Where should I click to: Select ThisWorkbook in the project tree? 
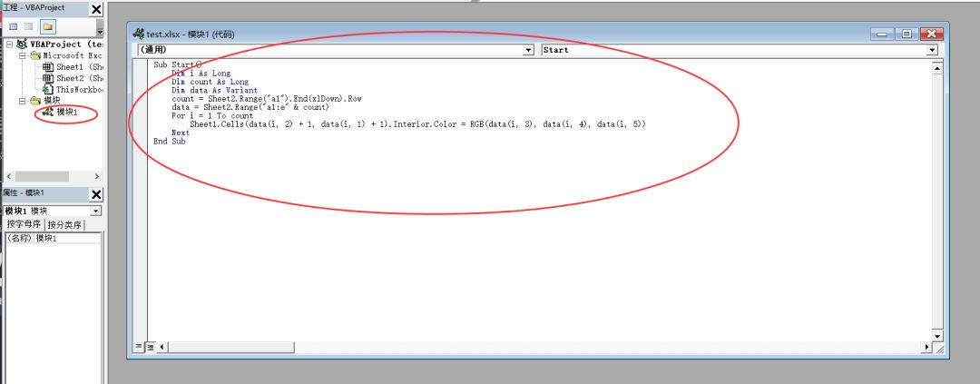click(73, 90)
